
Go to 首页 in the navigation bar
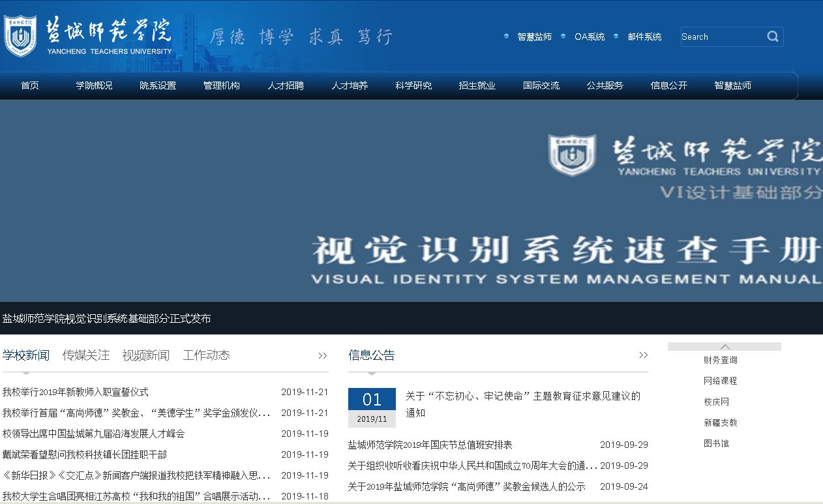[30, 85]
